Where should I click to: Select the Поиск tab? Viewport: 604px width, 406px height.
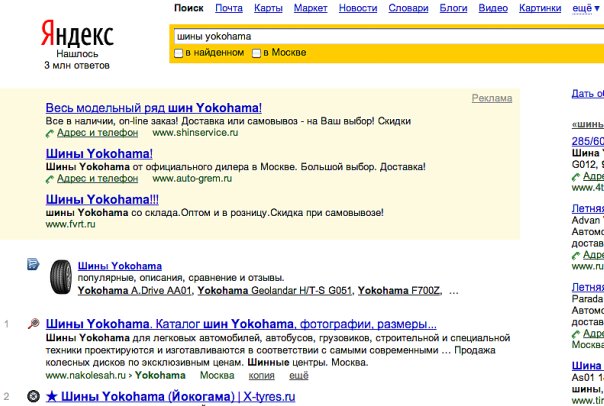(x=189, y=8)
